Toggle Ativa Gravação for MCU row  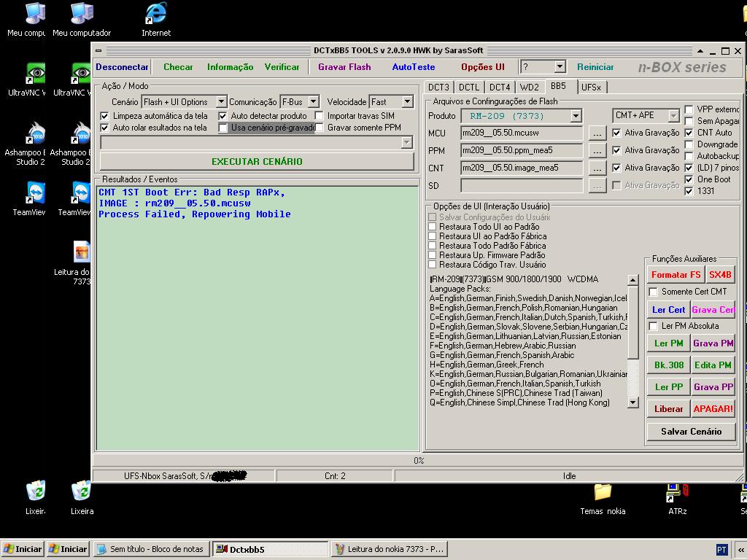(617, 133)
